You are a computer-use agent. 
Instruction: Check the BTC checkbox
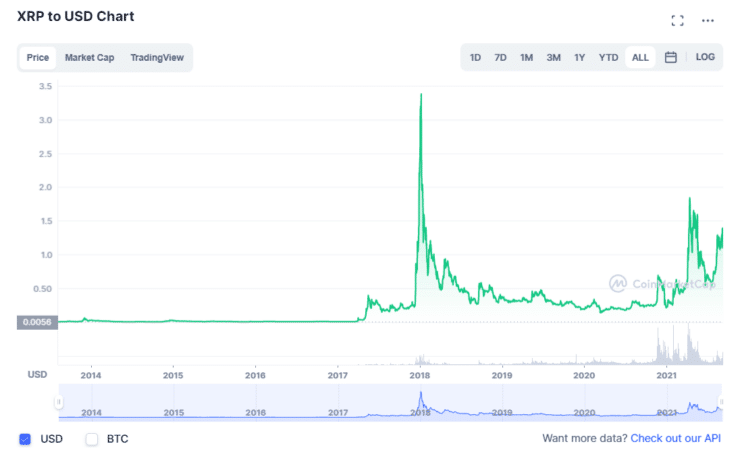[92, 439]
